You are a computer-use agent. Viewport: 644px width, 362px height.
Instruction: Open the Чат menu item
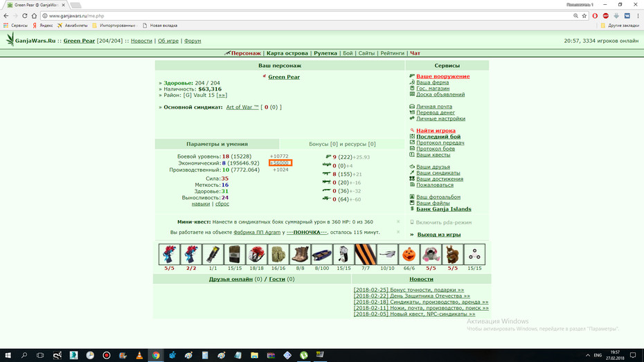coord(415,53)
